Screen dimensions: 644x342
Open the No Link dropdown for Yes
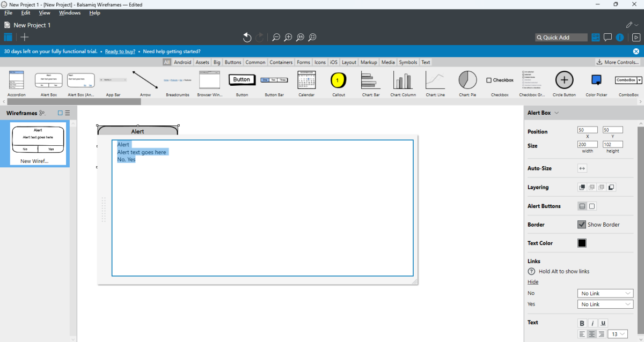605,304
